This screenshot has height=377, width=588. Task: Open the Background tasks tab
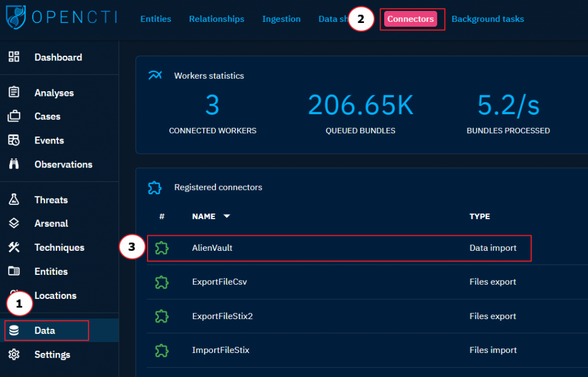point(488,19)
